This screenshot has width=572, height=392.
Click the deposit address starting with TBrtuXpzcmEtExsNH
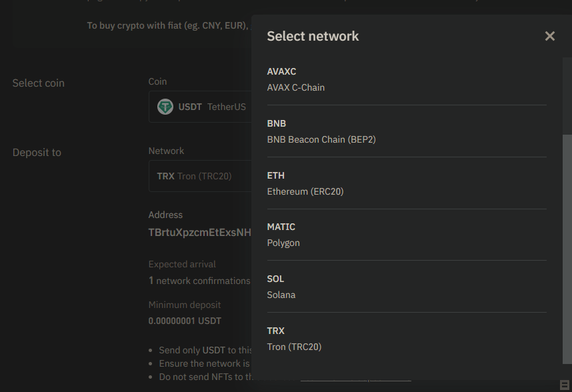coord(200,232)
